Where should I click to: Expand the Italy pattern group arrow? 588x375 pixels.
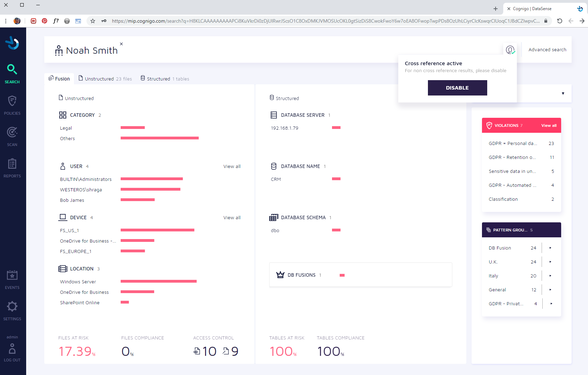point(550,276)
